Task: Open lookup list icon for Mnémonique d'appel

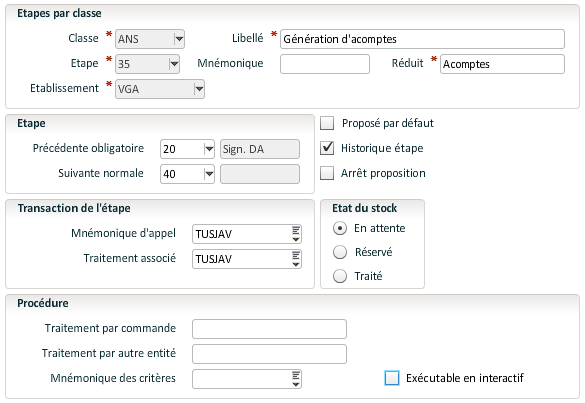Action: coord(295,234)
